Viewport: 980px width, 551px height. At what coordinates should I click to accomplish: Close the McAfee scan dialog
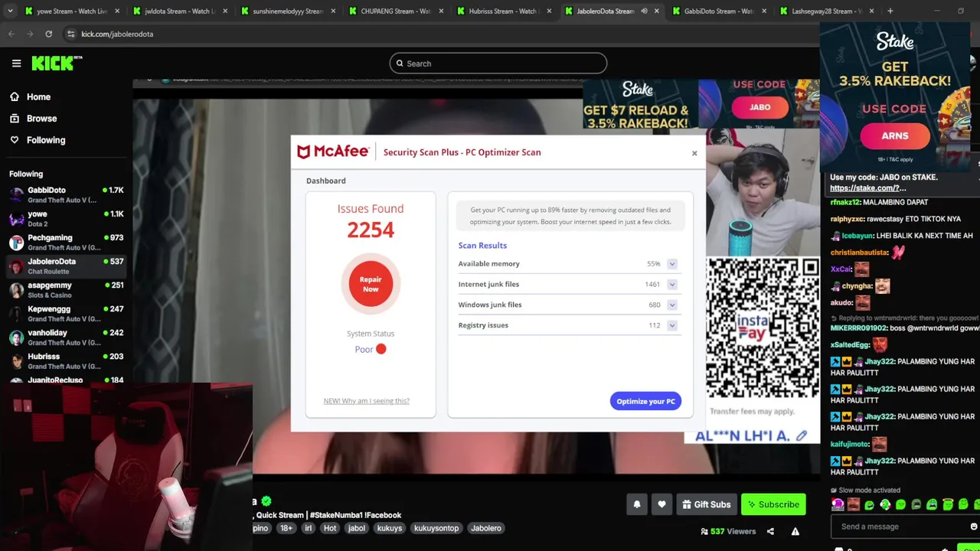tap(694, 153)
